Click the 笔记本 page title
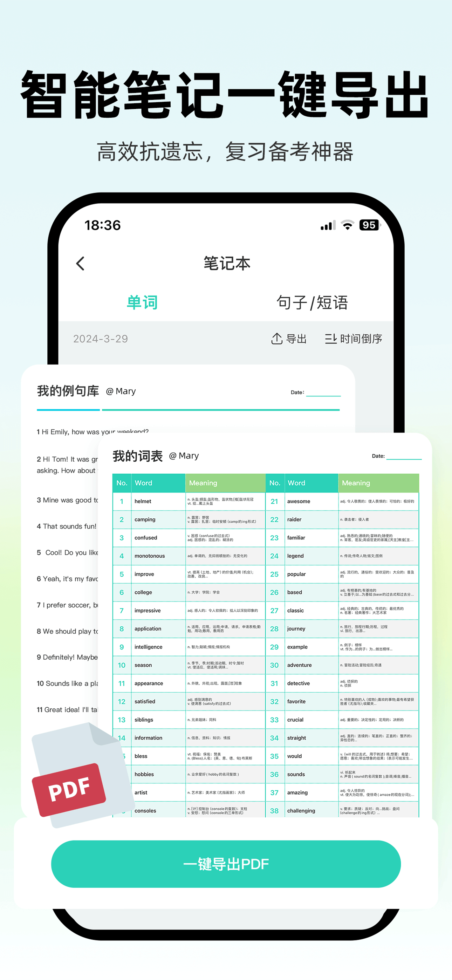The image size is (452, 980). pyautogui.click(x=227, y=263)
